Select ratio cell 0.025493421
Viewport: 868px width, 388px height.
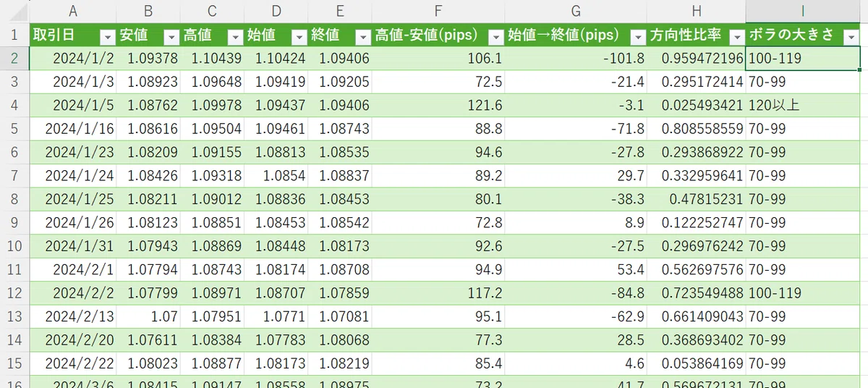pos(697,106)
